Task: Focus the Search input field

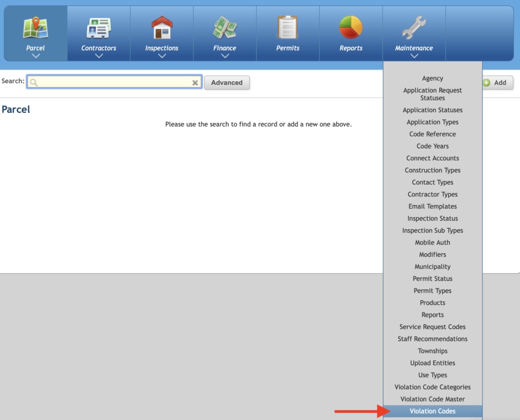Action: tap(114, 82)
